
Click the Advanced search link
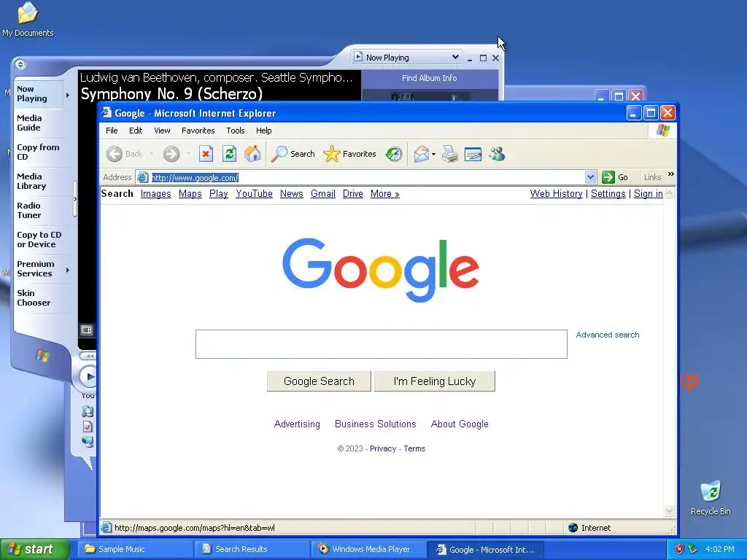click(x=608, y=335)
